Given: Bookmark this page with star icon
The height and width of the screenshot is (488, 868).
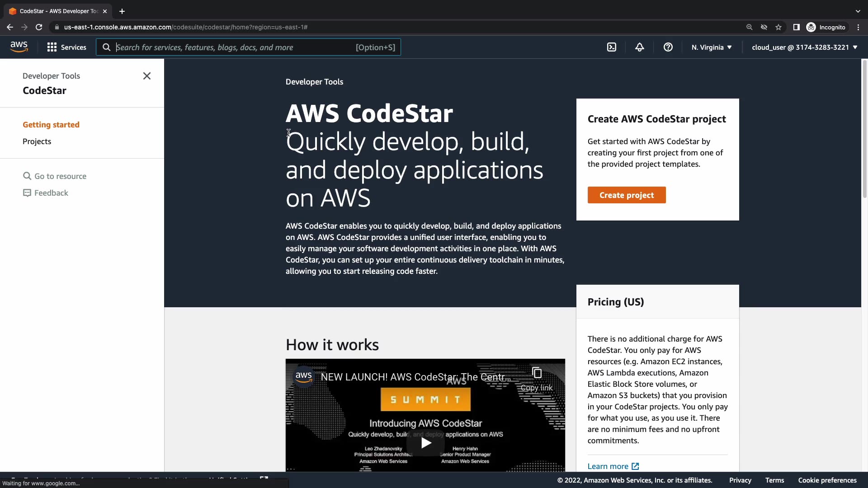Looking at the screenshot, I should coord(778,27).
